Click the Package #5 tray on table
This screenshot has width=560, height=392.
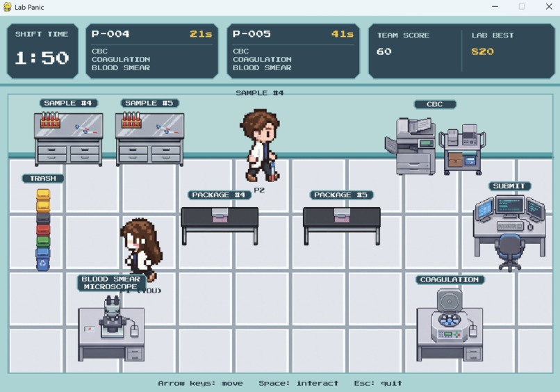(342, 215)
